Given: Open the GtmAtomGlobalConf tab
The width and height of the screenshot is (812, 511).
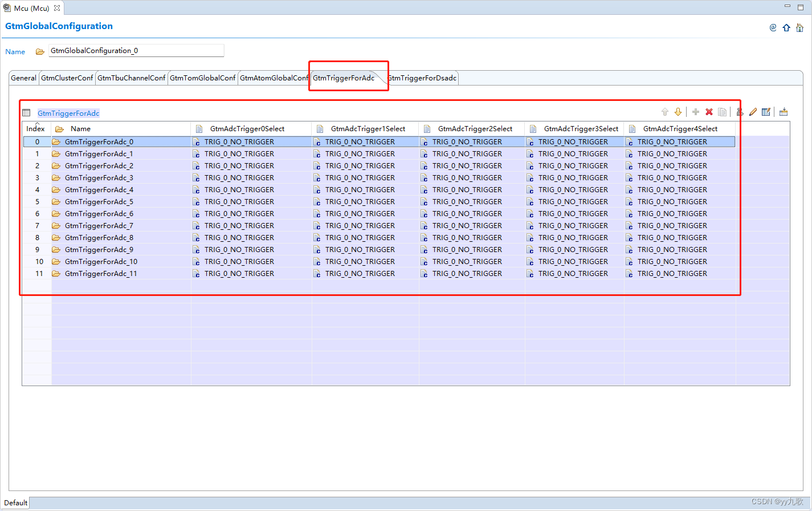Looking at the screenshot, I should (274, 78).
